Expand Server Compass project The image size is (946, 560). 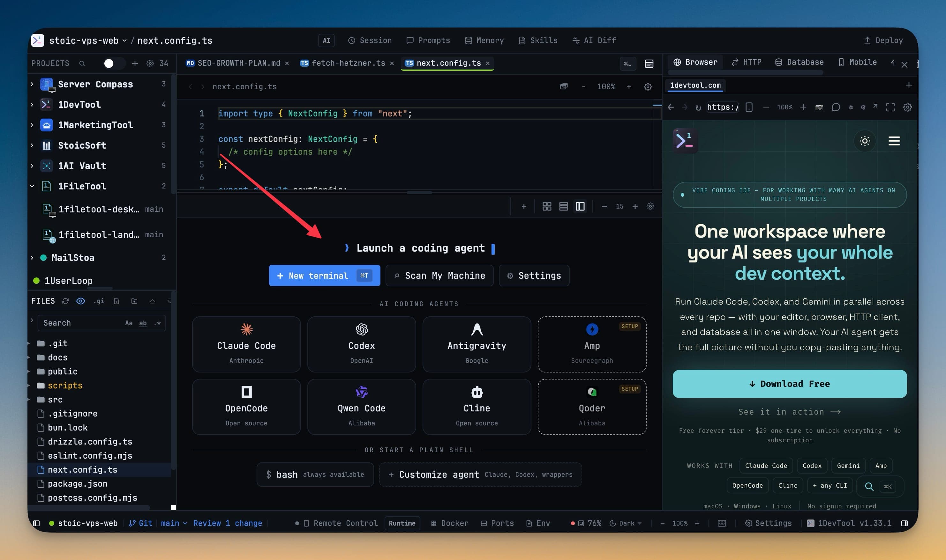32,84
